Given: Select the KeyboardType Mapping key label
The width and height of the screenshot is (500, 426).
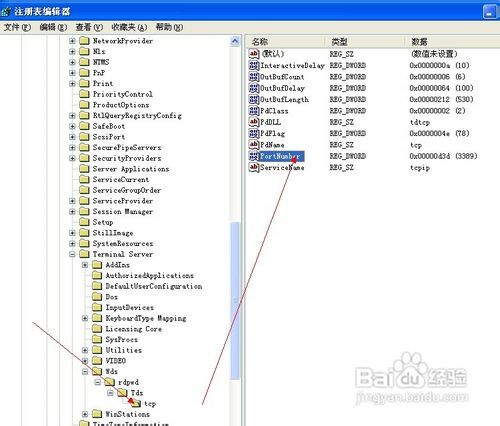Looking at the screenshot, I should pyautogui.click(x=146, y=318).
